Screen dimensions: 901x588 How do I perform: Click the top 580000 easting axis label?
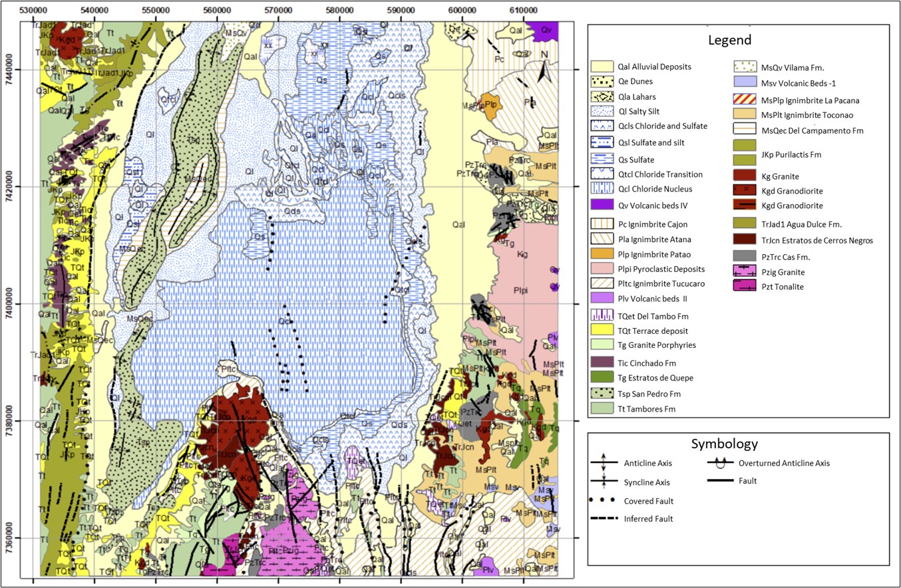tap(339, 10)
